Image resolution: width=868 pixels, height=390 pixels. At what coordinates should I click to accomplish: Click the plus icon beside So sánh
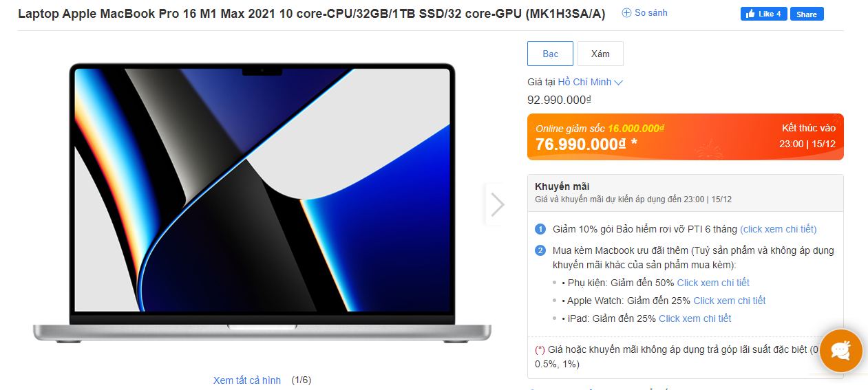click(x=626, y=13)
